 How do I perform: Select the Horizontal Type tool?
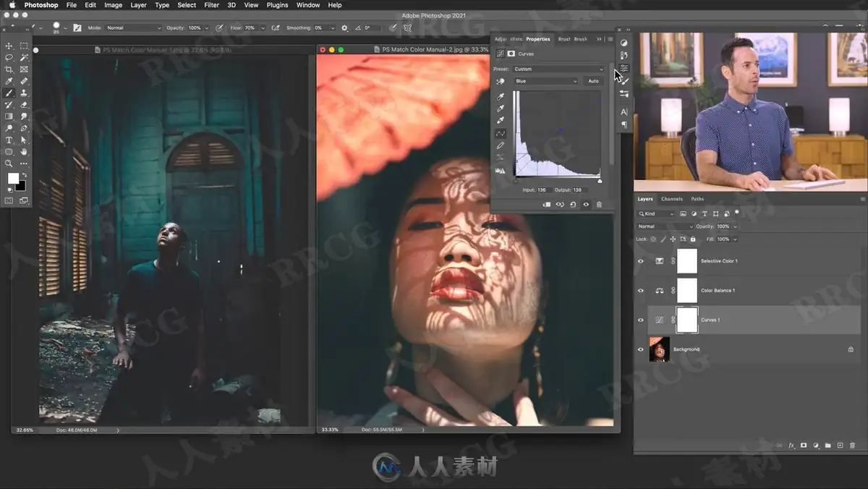[9, 140]
